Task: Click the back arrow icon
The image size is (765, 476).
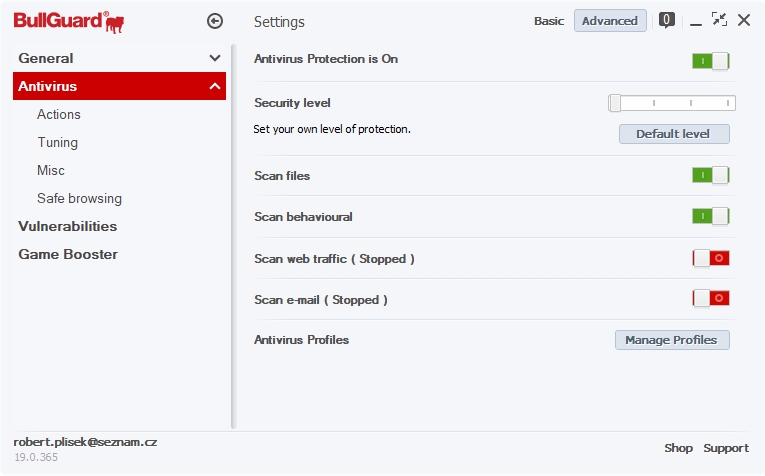Action: coord(214,21)
